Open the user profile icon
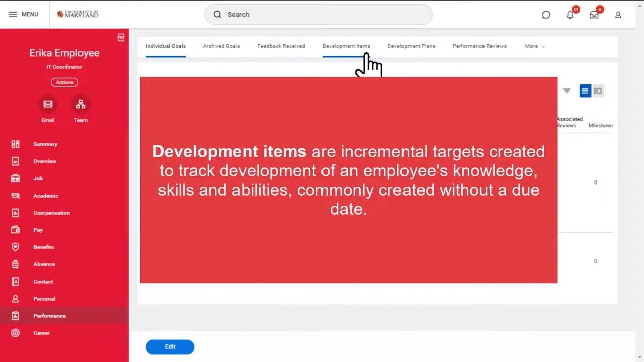The width and height of the screenshot is (644, 362). (618, 15)
